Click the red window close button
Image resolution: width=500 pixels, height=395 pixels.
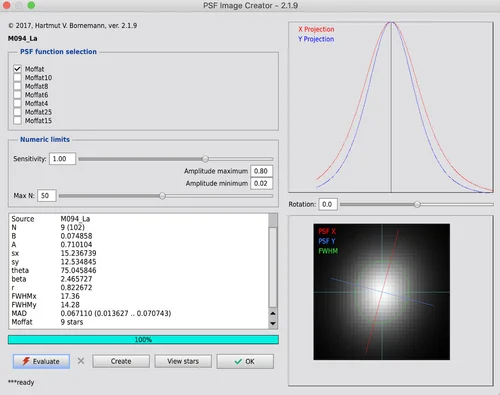tap(7, 5)
